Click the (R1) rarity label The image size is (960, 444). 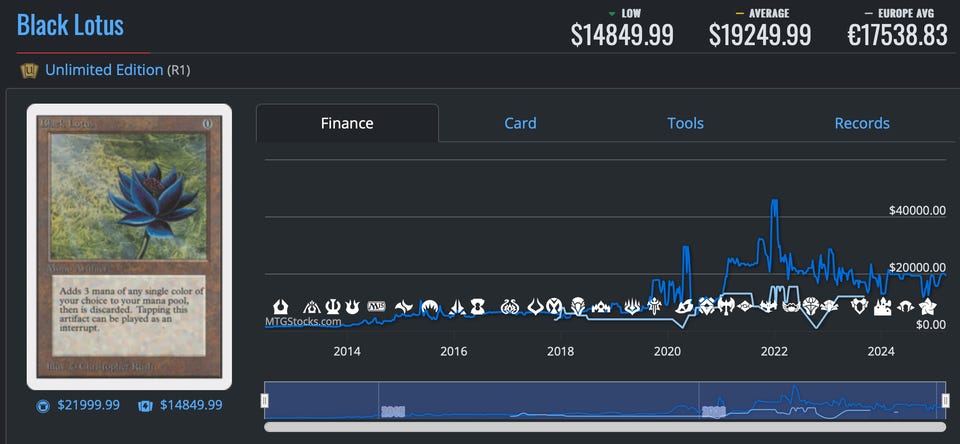179,71
